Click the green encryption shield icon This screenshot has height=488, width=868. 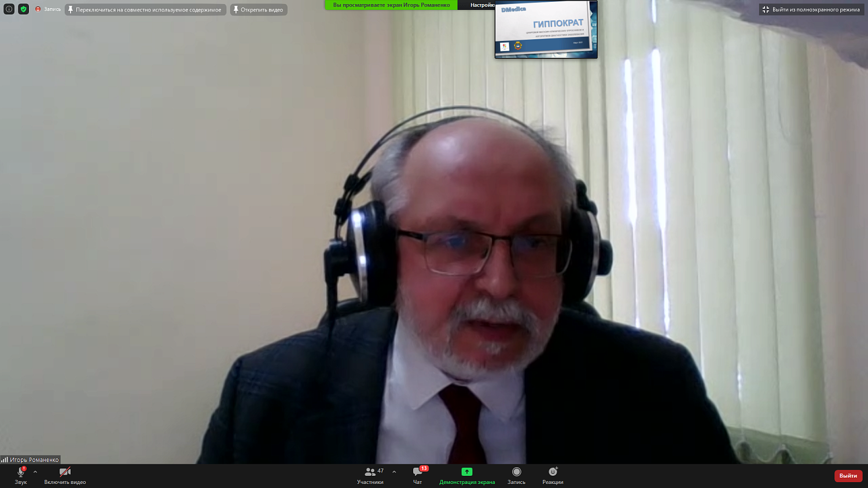click(x=24, y=9)
